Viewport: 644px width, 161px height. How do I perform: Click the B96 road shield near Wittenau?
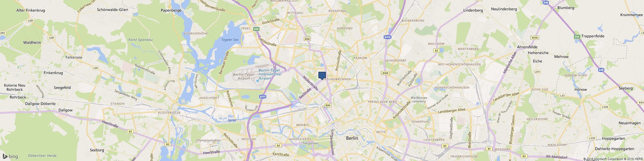[307, 39]
